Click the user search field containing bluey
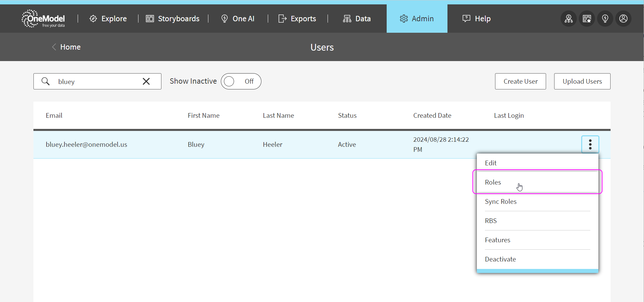Image resolution: width=644 pixels, height=302 pixels. point(97,81)
